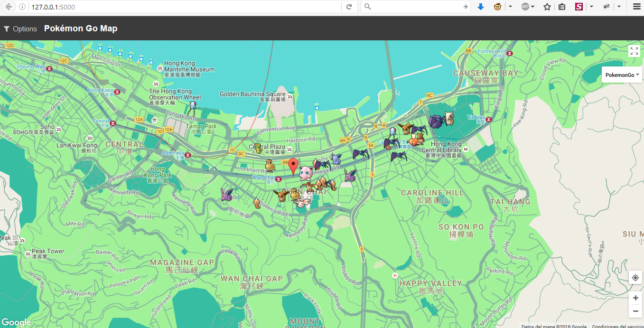Click the Magazine Gap label
Viewport: 644px width, 328px height.
(x=182, y=262)
